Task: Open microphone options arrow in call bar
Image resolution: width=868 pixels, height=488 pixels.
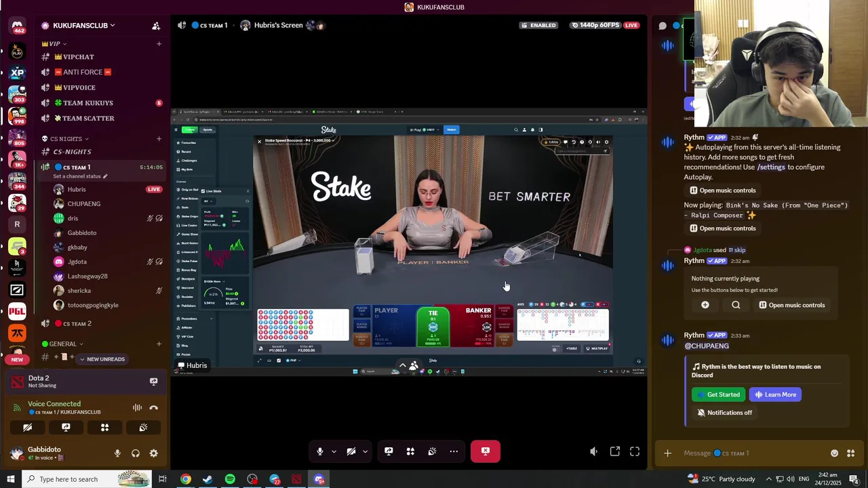Action: (334, 451)
